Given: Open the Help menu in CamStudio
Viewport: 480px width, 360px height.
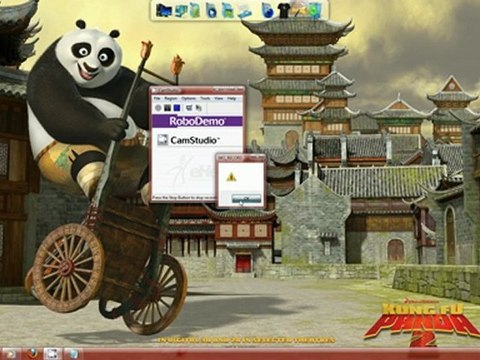Looking at the screenshot, I should pos(231,99).
